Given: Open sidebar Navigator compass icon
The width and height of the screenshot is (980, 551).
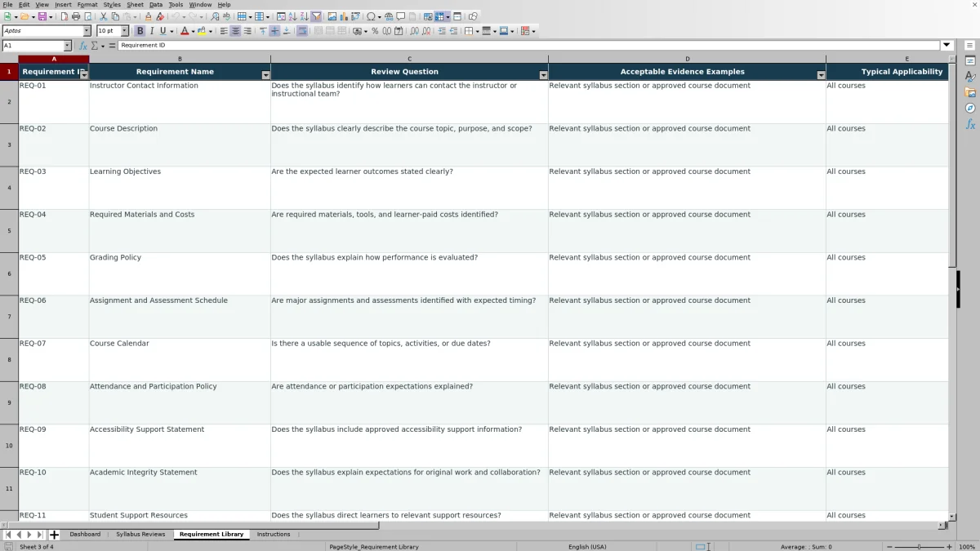Looking at the screenshot, I should [x=970, y=108].
